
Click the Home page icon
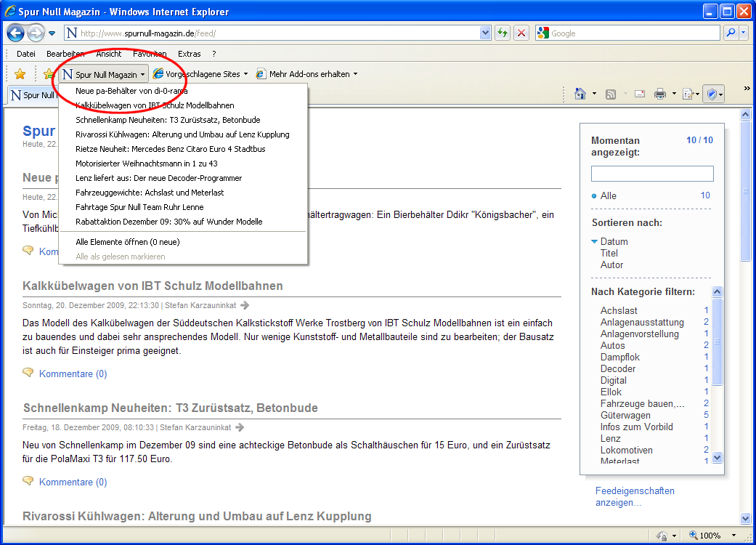point(580,94)
